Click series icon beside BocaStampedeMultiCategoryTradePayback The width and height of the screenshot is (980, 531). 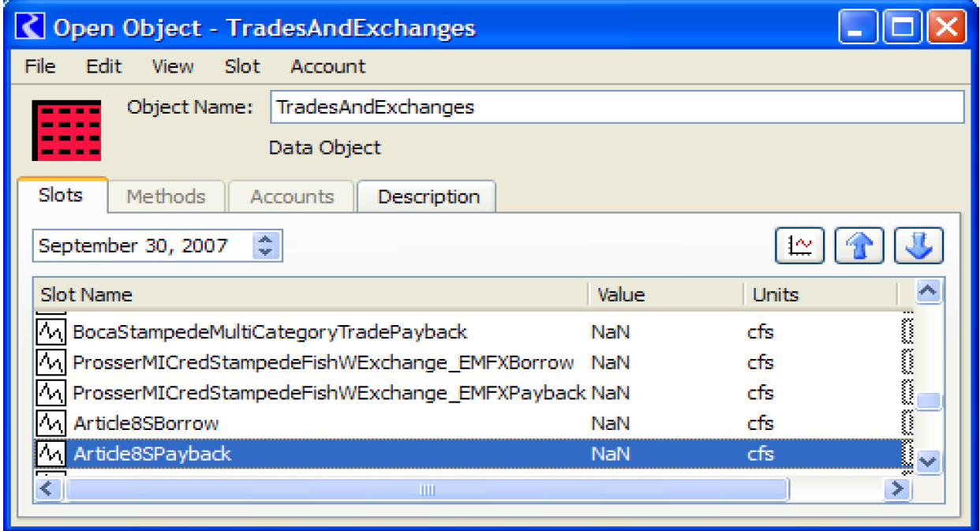(x=50, y=332)
